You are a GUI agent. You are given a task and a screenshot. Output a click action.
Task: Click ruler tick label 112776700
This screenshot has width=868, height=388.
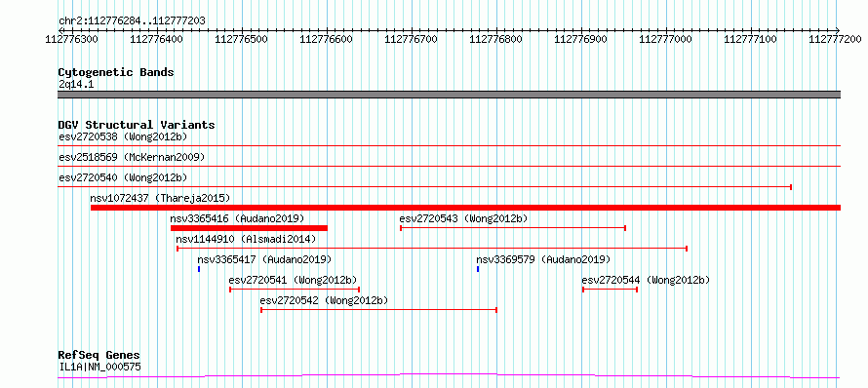tap(412, 39)
